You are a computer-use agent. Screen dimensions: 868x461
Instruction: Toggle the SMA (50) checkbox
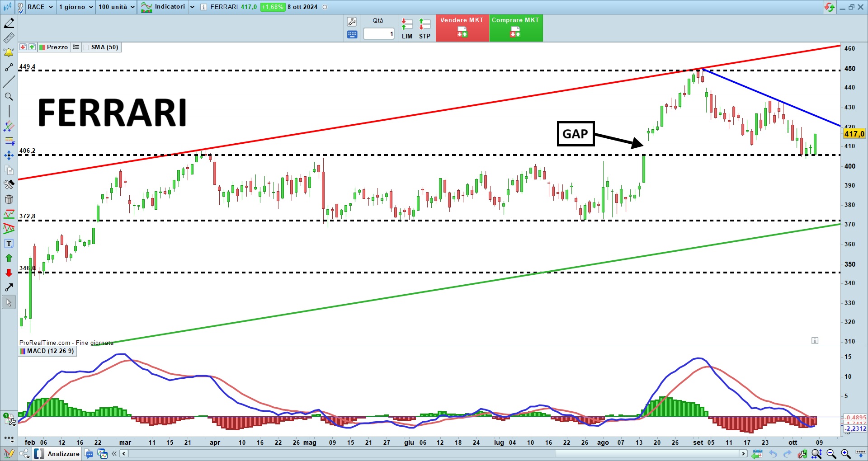click(86, 47)
